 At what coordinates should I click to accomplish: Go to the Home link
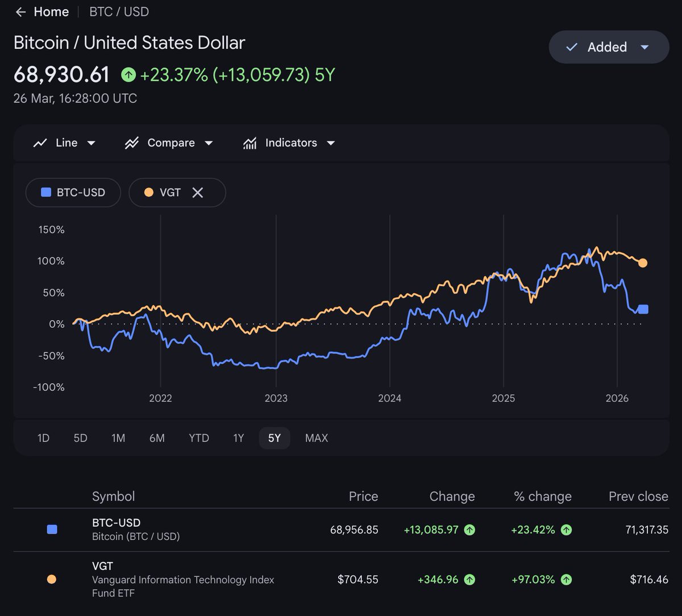pos(51,12)
